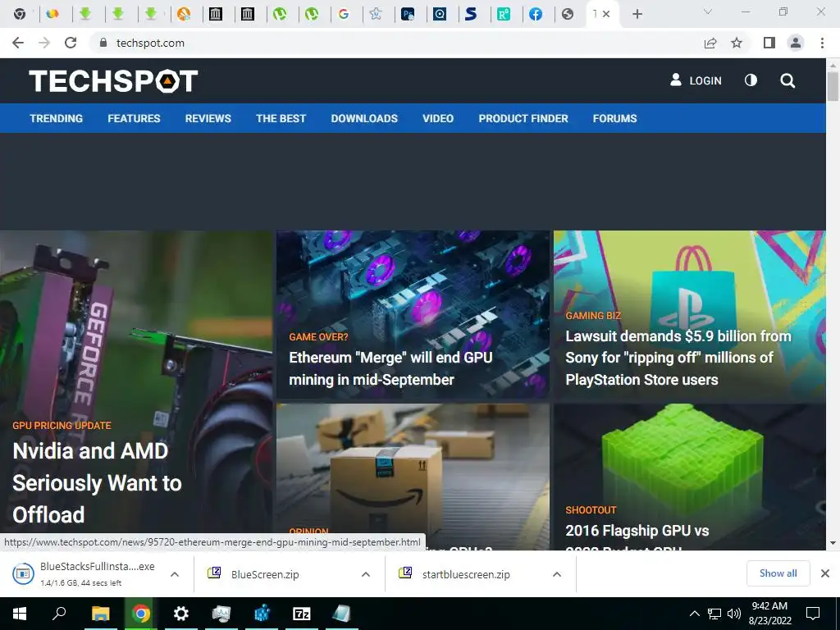Reload the TechSpot page
Viewport: 840px width, 630px height.
pyautogui.click(x=71, y=43)
